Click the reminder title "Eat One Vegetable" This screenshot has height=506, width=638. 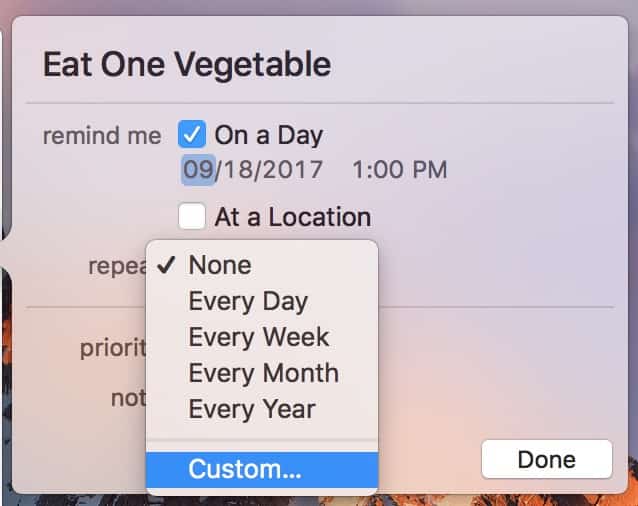pos(186,66)
